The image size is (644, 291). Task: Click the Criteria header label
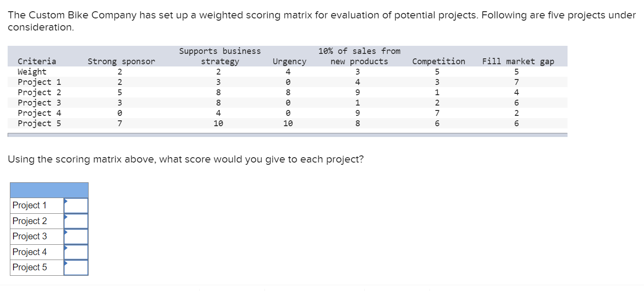pyautogui.click(x=37, y=62)
